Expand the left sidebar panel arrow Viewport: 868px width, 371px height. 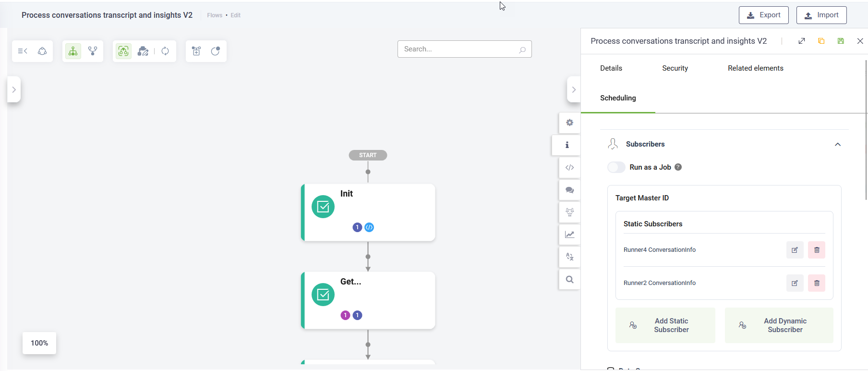[x=14, y=89]
